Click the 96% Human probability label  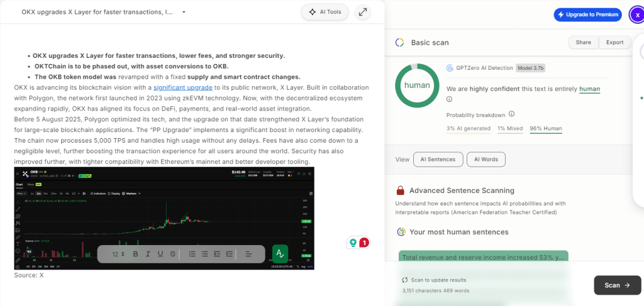[546, 128]
